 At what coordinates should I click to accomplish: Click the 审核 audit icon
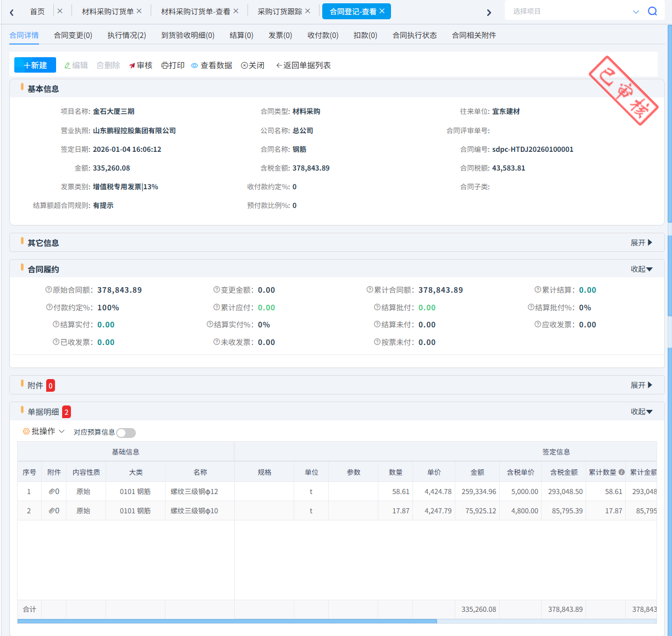tap(132, 65)
